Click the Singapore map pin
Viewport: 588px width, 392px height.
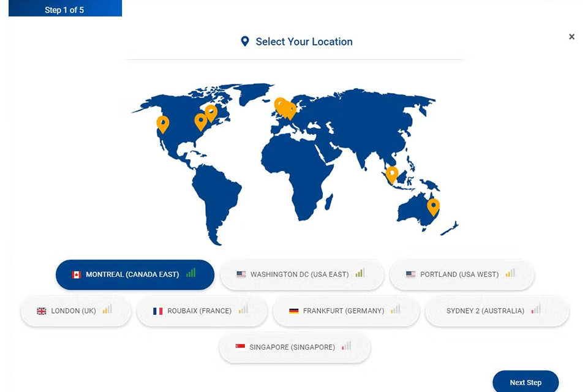tap(392, 175)
